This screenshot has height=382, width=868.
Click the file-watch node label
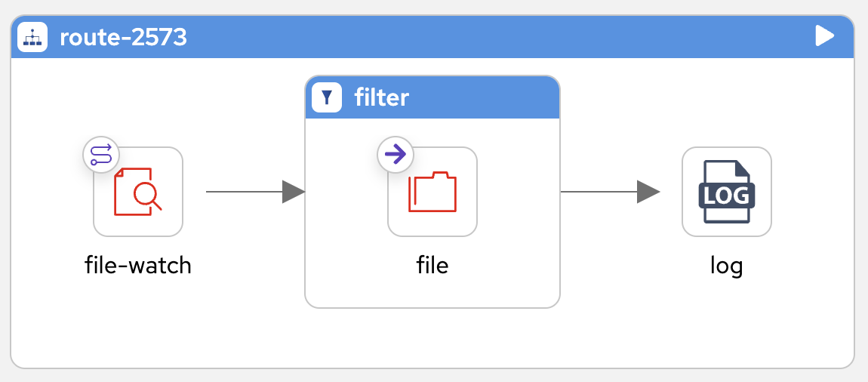coord(138,265)
